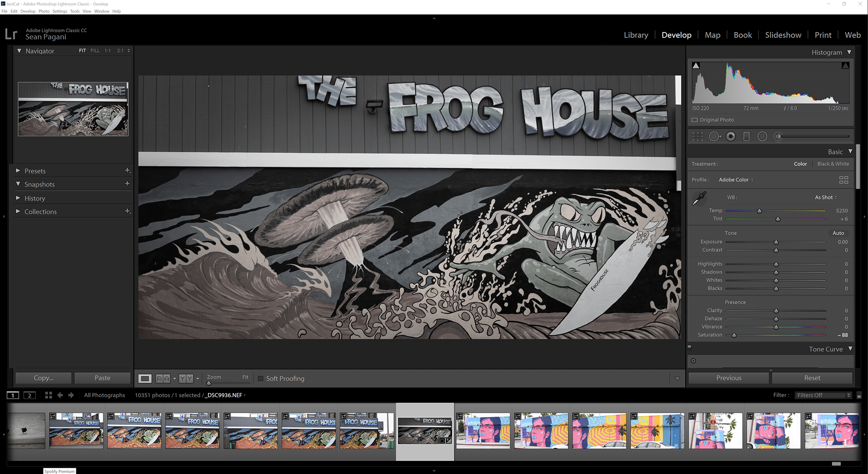868x474 pixels.
Task: Expand the History panel
Action: (18, 198)
